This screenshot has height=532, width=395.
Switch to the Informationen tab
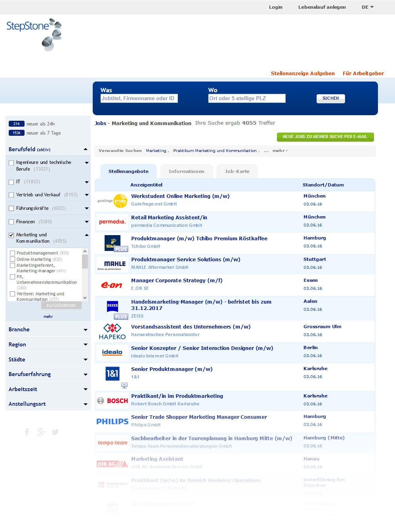click(x=187, y=171)
